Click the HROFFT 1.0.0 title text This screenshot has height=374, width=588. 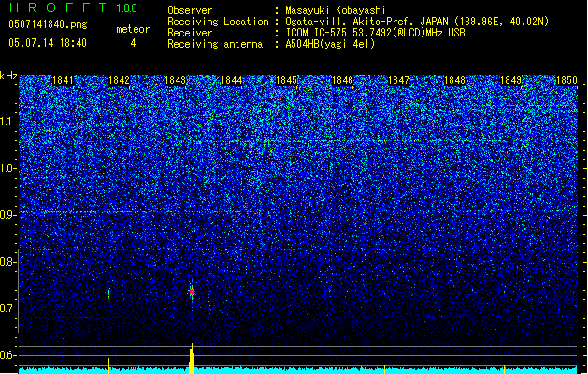coord(73,7)
